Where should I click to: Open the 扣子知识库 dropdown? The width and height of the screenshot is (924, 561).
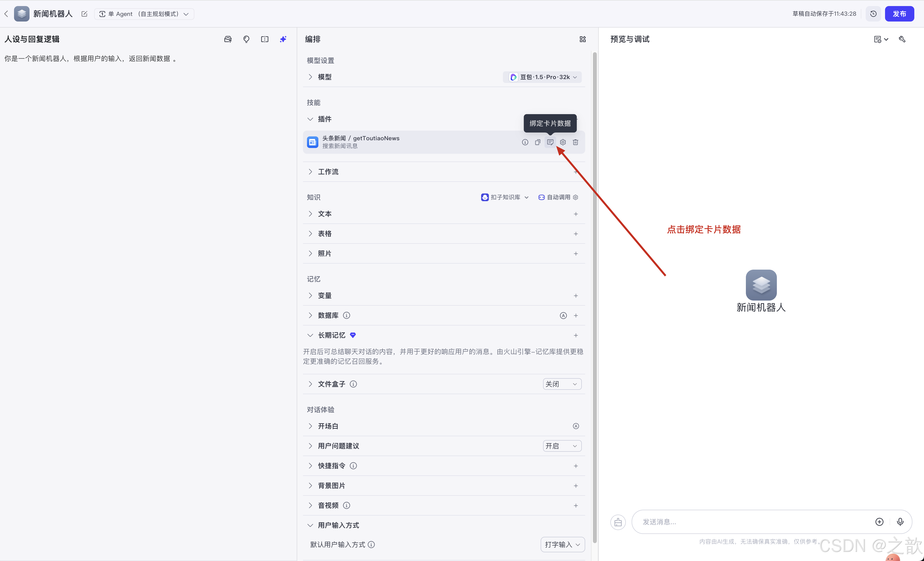(505, 197)
